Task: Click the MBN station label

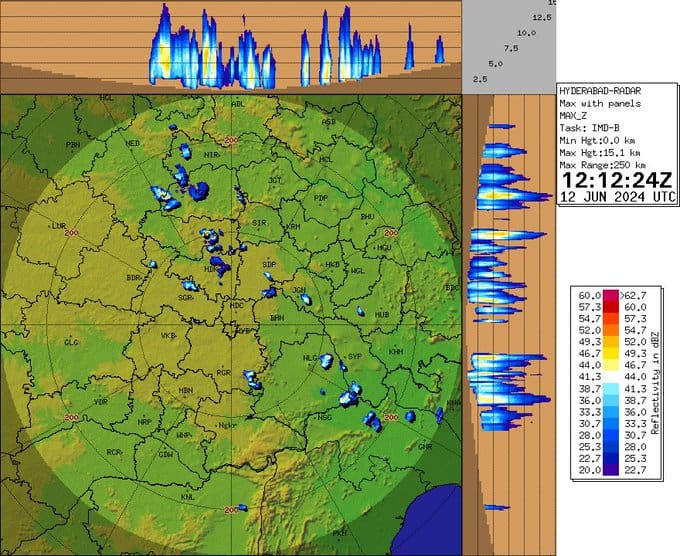Action: 185,390
